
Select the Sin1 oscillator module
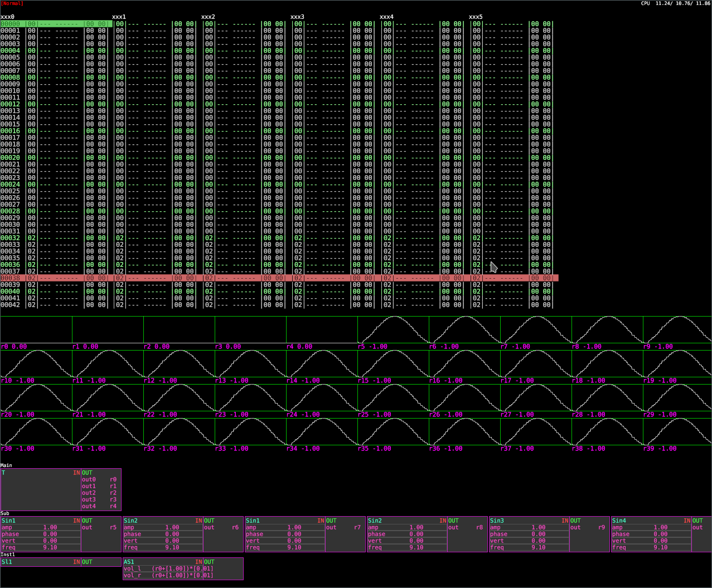pyautogui.click(x=8, y=520)
